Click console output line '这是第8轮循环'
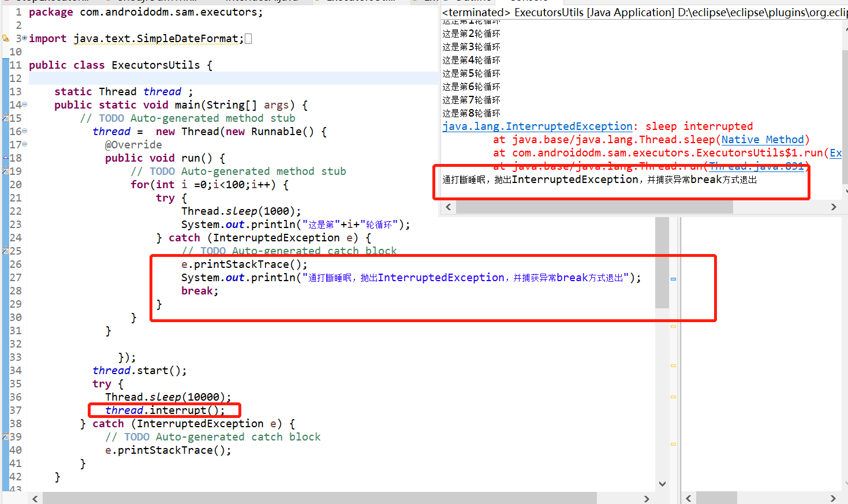848x504 pixels. pyautogui.click(x=472, y=113)
